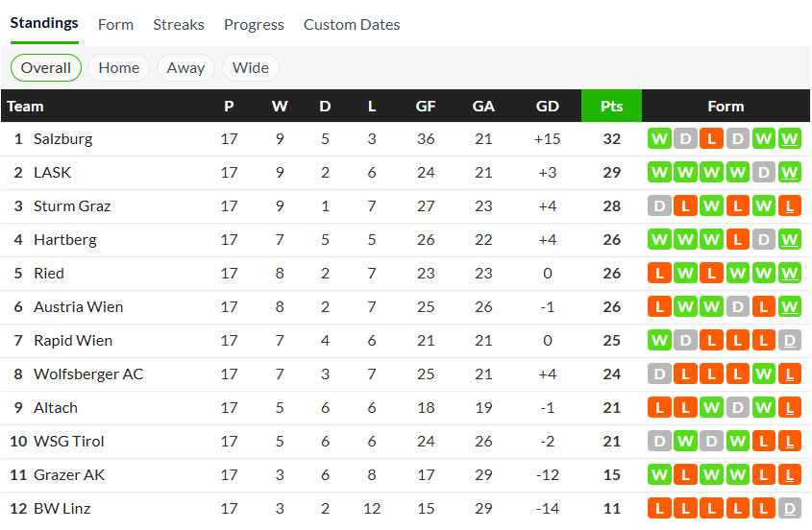812x530 pixels.
Task: Click Hartberg's L form badge
Action: click(738, 240)
